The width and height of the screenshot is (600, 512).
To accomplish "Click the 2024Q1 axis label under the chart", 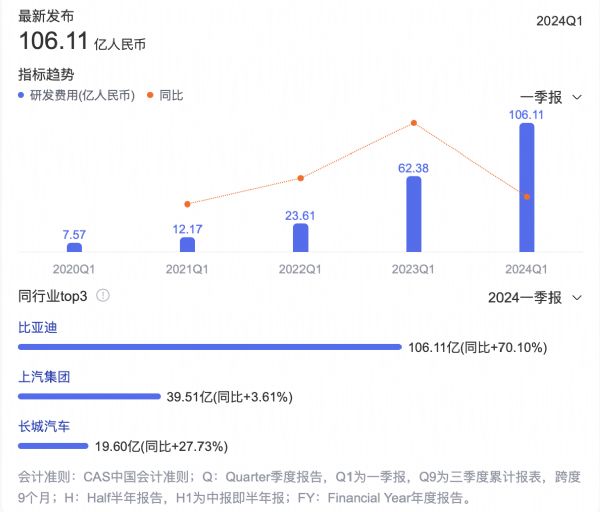I will [x=526, y=269].
